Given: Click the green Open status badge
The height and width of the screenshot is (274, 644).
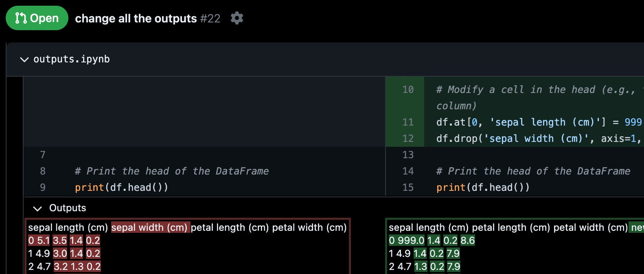Looking at the screenshot, I should tap(37, 18).
